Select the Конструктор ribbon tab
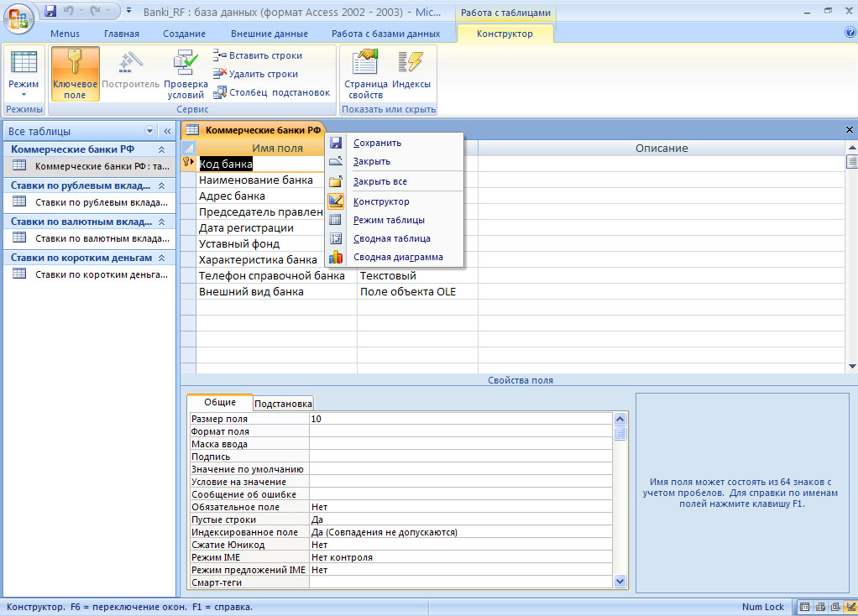858x616 pixels. (505, 34)
